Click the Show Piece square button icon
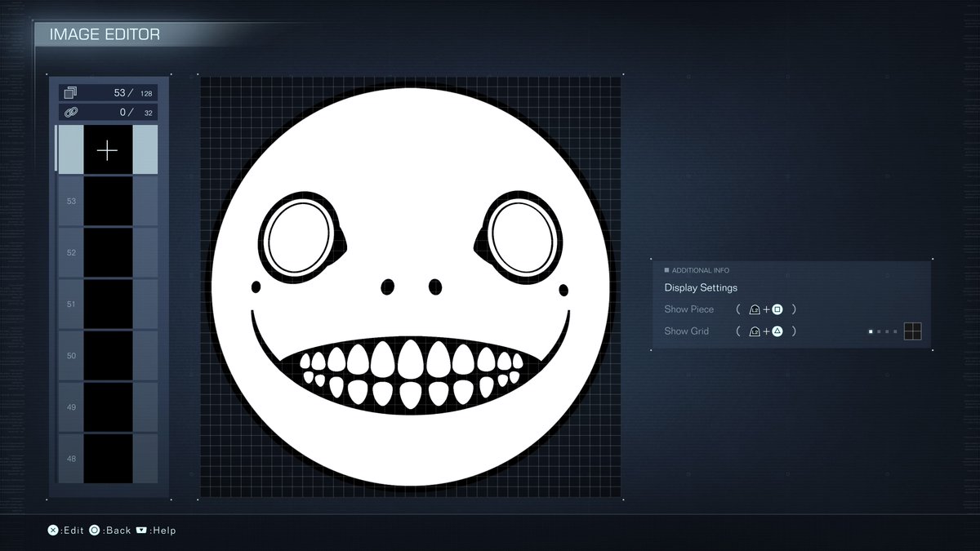 click(777, 309)
